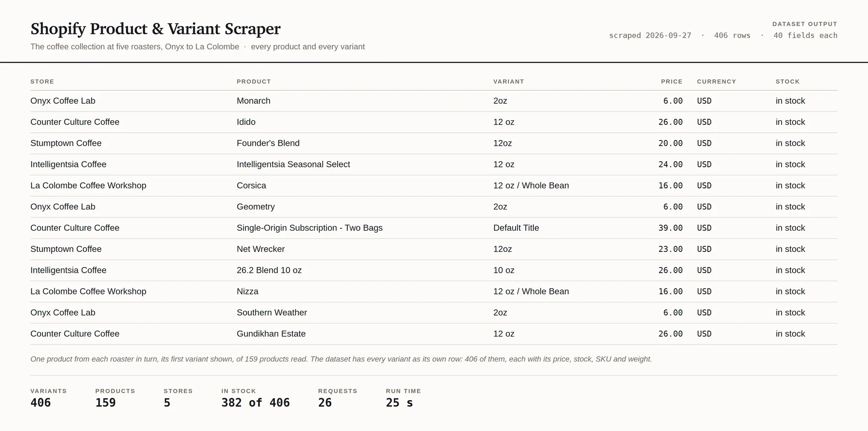Click the STORE column header
This screenshot has height=431, width=868.
[x=42, y=82]
